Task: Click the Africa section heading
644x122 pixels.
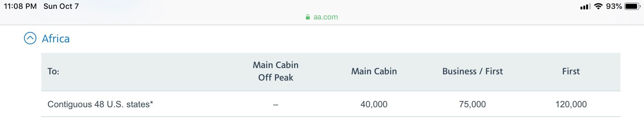Action: (x=56, y=39)
